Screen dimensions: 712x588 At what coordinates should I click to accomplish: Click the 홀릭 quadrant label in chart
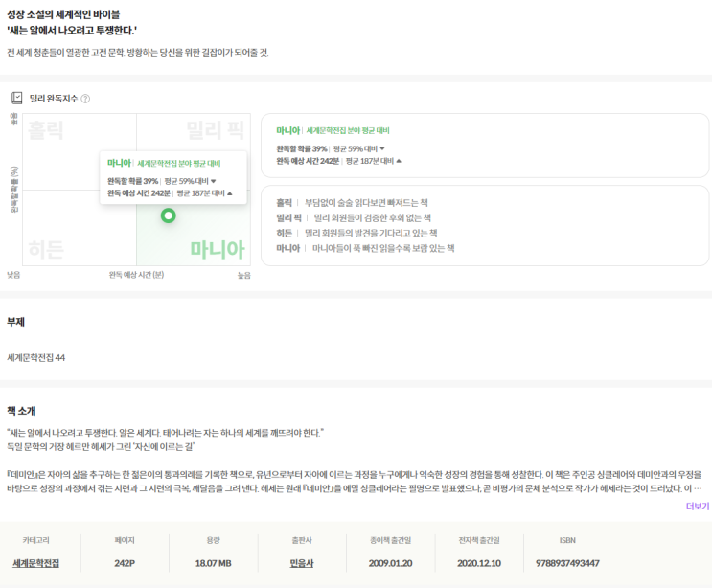(x=45, y=130)
